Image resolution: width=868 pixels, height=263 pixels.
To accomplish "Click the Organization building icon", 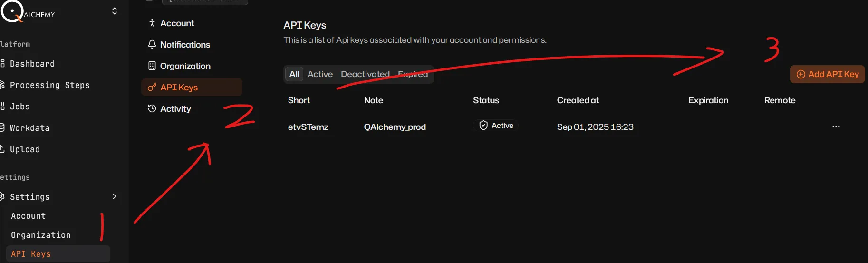I will (x=152, y=66).
